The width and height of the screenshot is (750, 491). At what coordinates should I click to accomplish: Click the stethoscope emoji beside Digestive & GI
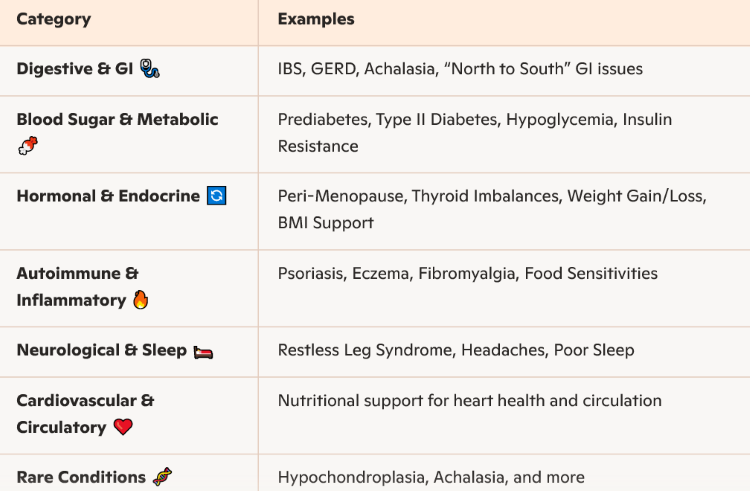point(150,68)
